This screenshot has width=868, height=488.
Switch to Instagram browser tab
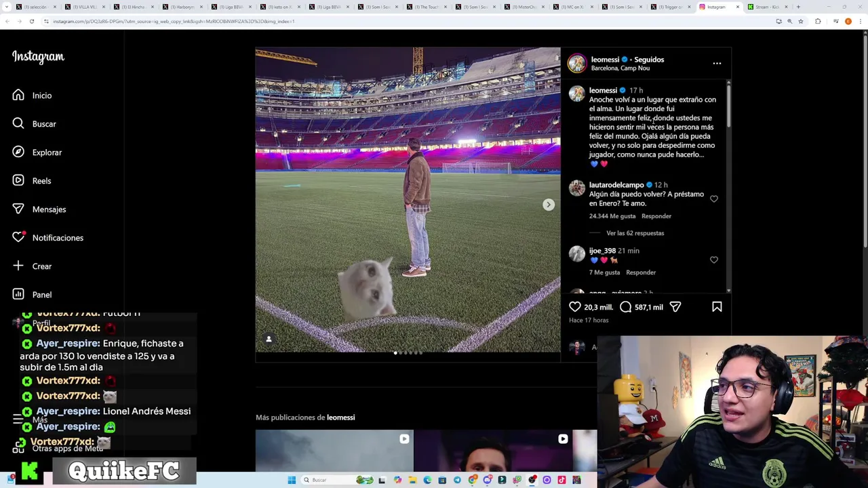click(x=716, y=7)
